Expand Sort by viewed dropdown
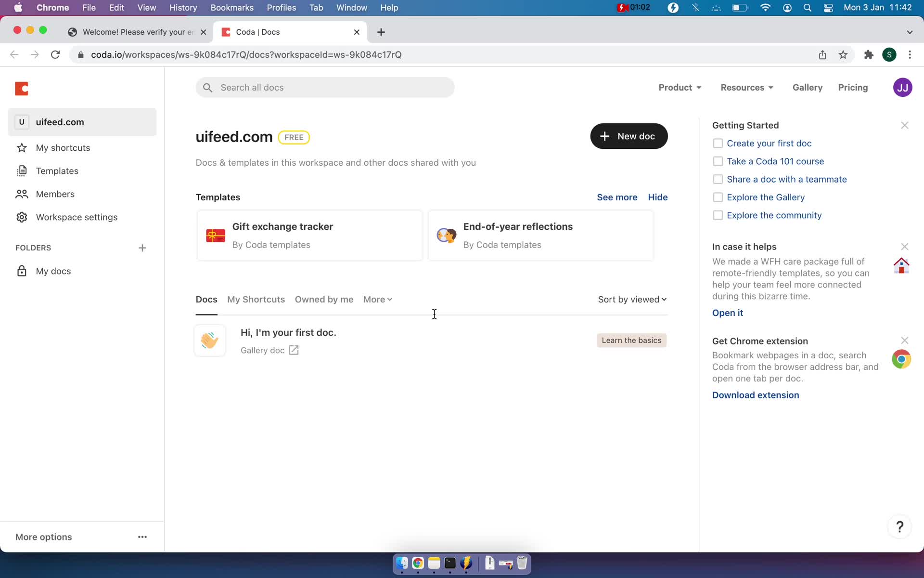 (x=631, y=299)
